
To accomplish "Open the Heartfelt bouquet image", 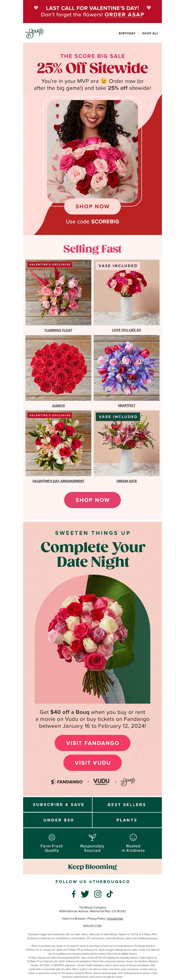I will (x=127, y=368).
